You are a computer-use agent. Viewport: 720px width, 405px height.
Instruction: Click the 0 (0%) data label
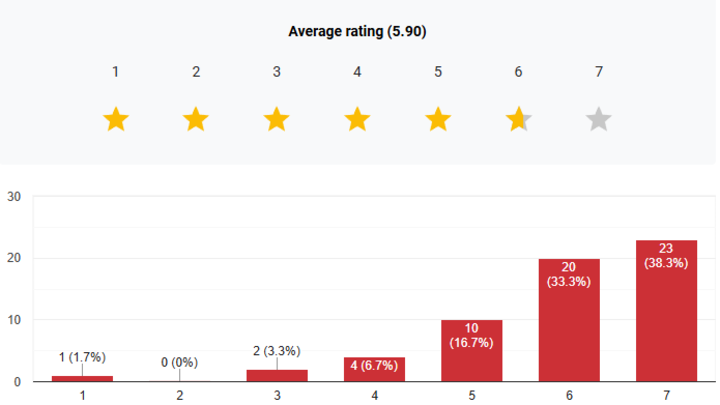(x=179, y=362)
